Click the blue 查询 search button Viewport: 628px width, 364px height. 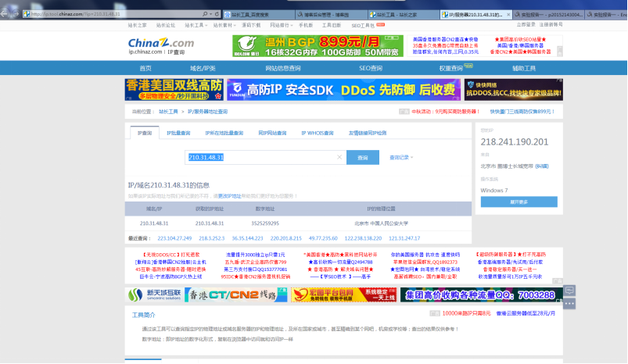pyautogui.click(x=362, y=158)
